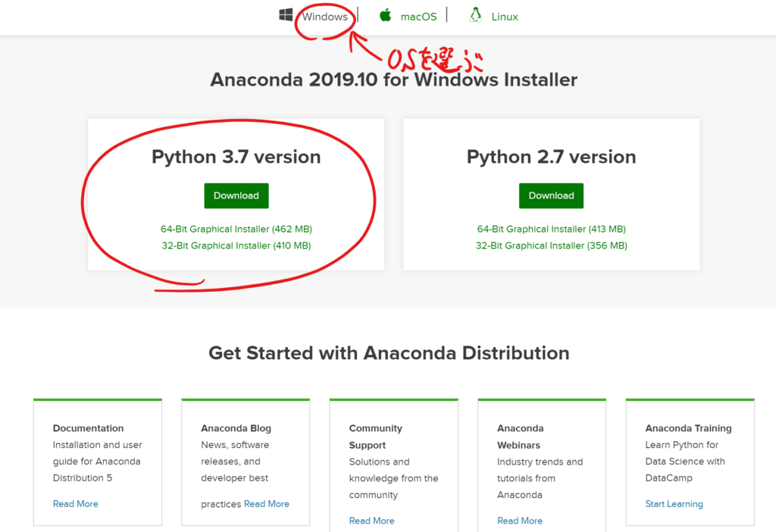Open 32-Bit Graphical Installer (356 MB) link
Screen dimensions: 776x532
(x=552, y=246)
